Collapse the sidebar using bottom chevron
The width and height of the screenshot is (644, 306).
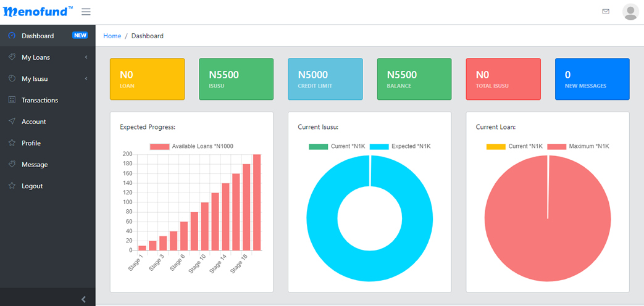pos(84,299)
